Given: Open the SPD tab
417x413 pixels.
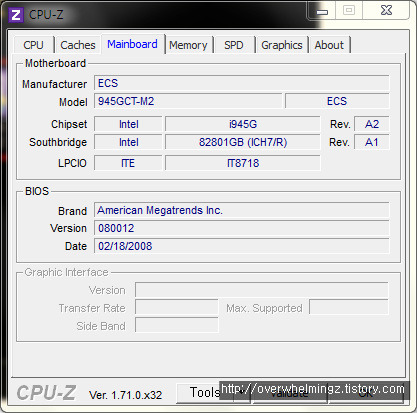Looking at the screenshot, I should coord(234,45).
